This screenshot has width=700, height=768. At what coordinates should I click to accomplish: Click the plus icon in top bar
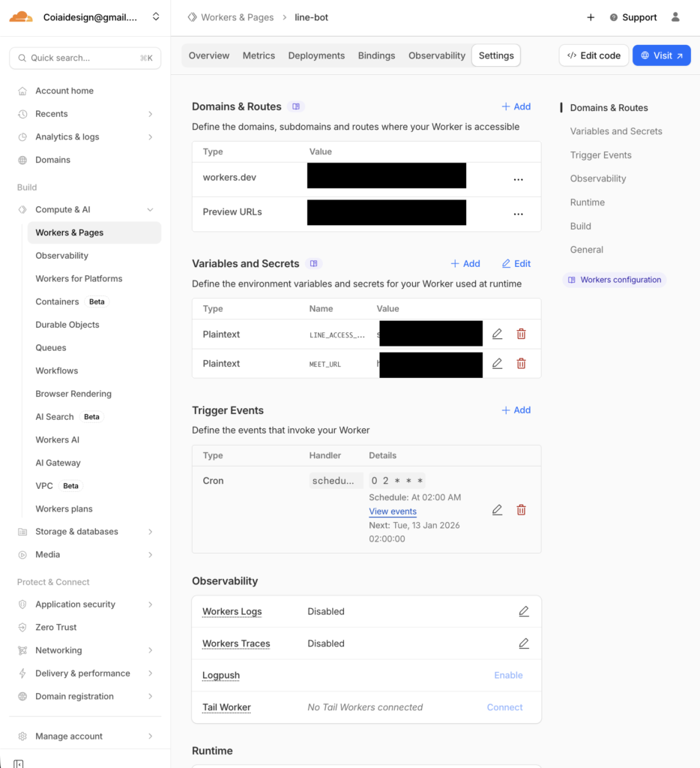pos(591,17)
